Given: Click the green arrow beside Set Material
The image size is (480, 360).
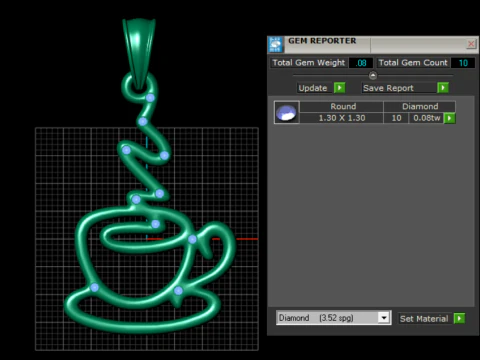Looking at the screenshot, I should click(x=459, y=318).
